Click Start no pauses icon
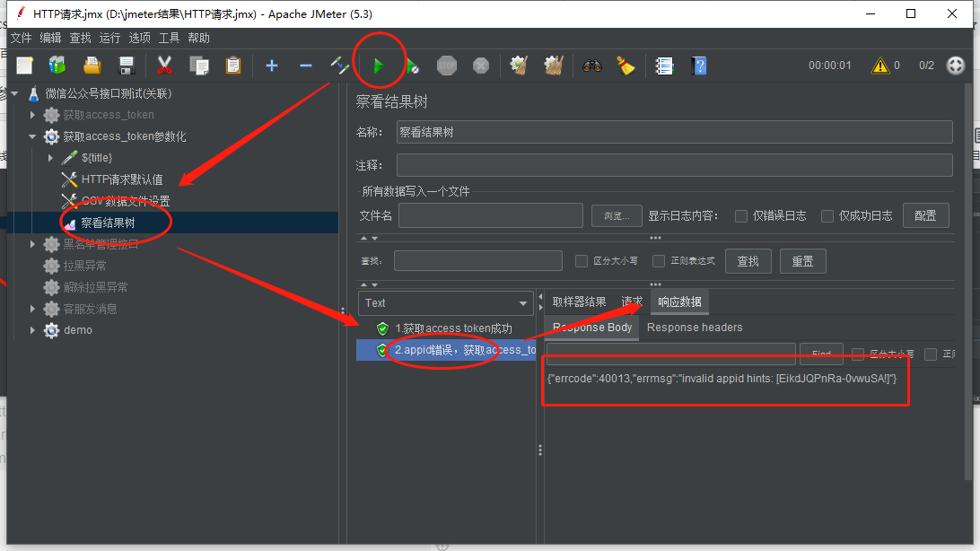 (x=413, y=66)
